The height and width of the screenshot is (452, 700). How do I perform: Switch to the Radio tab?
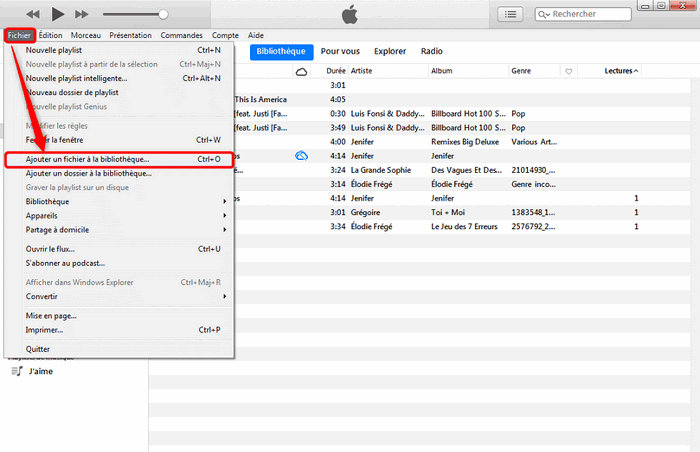point(431,51)
